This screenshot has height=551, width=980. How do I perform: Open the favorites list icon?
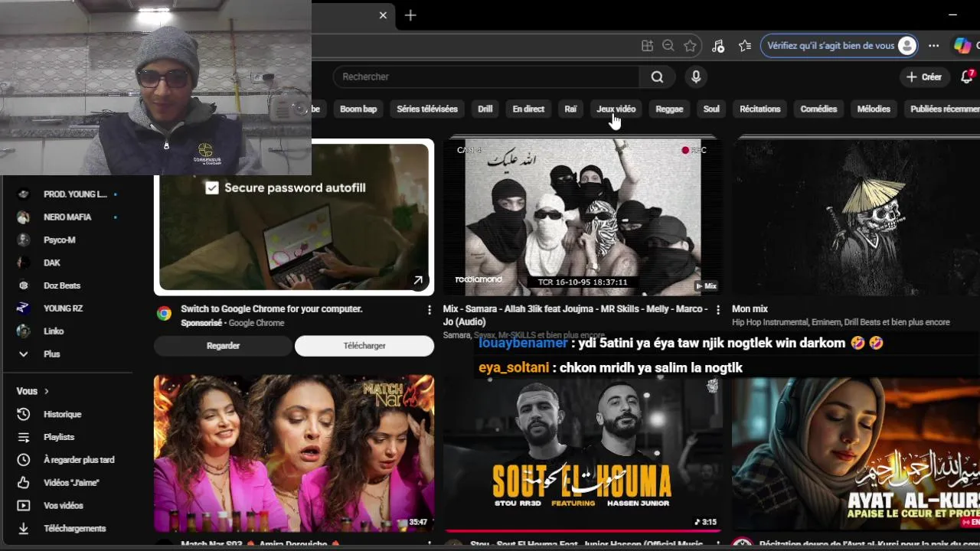click(745, 46)
